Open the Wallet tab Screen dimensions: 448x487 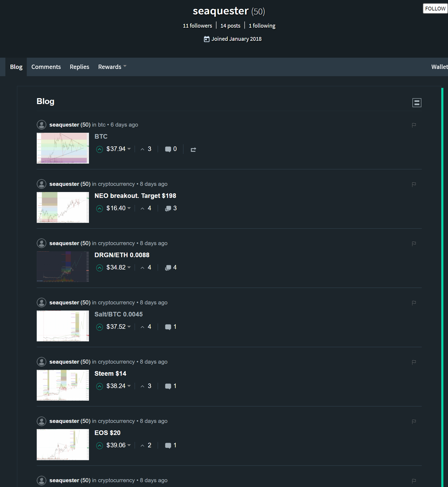pos(439,67)
